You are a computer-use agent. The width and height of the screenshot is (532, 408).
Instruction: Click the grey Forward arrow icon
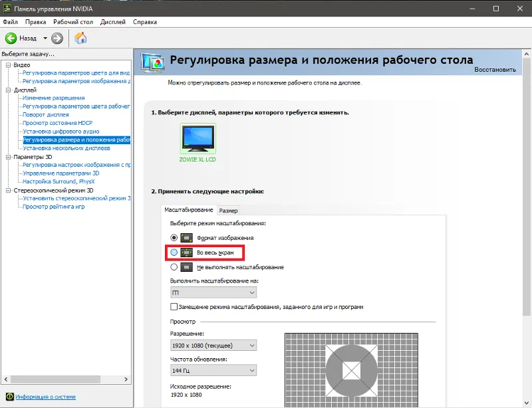point(57,39)
